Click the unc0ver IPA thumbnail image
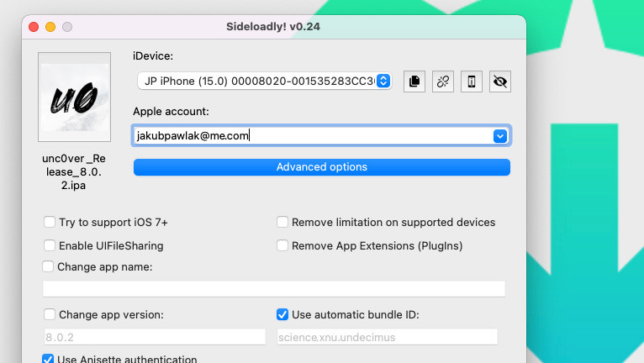 74,97
